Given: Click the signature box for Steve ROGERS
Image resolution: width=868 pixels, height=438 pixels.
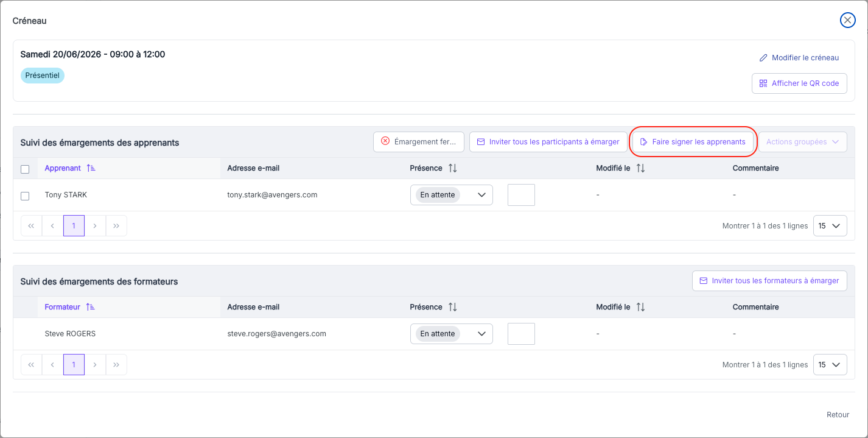Looking at the screenshot, I should coord(521,334).
